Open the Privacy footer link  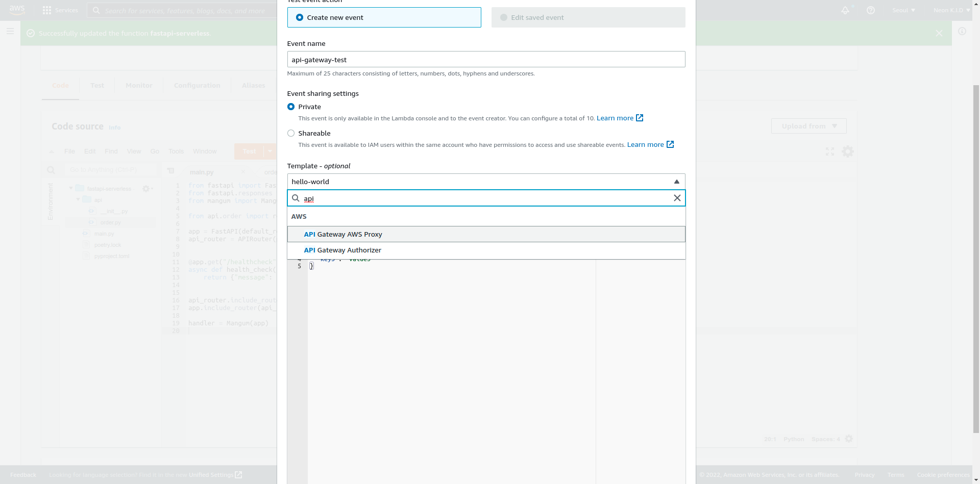(x=865, y=475)
